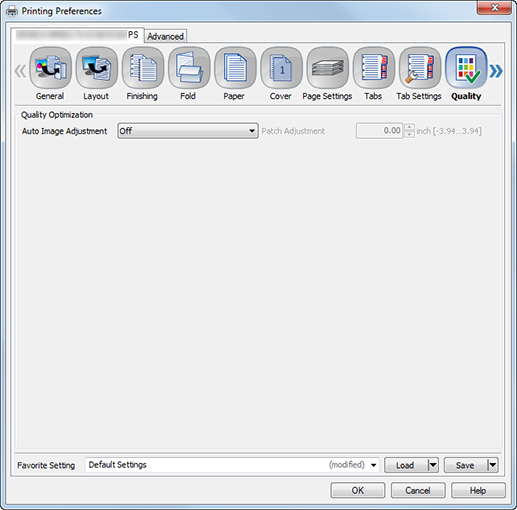Open the Help button

click(478, 490)
